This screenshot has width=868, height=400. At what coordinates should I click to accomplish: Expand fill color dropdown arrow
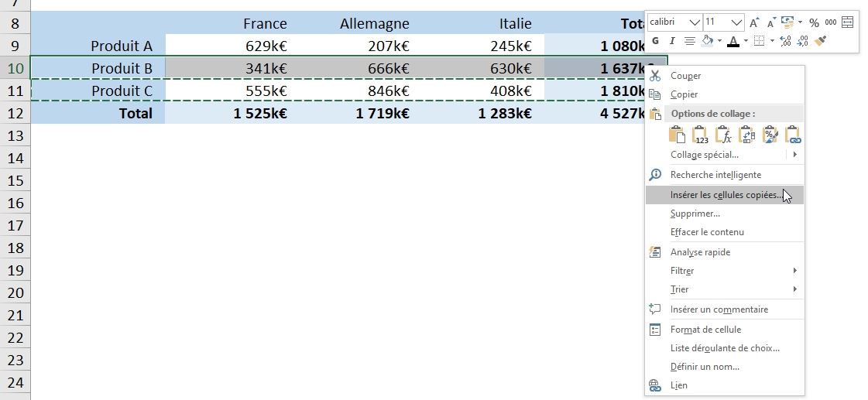[x=719, y=40]
